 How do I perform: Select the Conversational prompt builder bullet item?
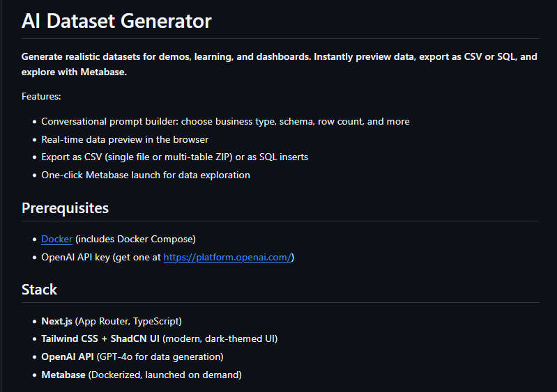coord(225,122)
